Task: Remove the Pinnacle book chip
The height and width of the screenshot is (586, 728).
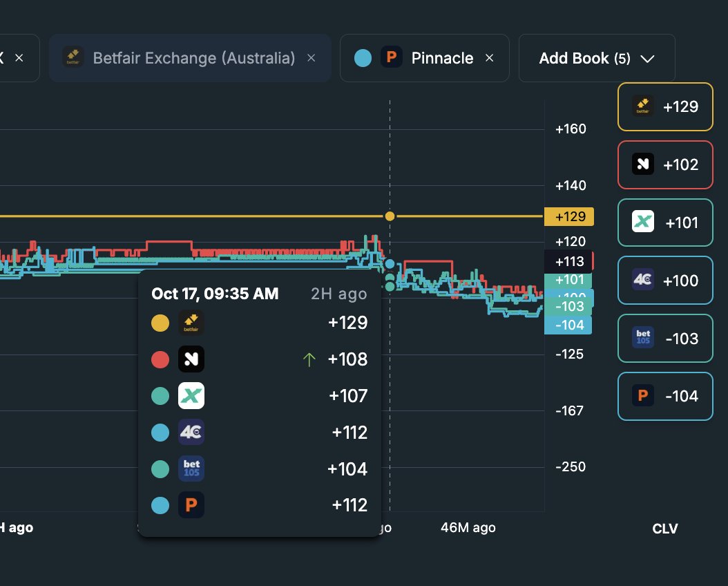Action: [489, 58]
